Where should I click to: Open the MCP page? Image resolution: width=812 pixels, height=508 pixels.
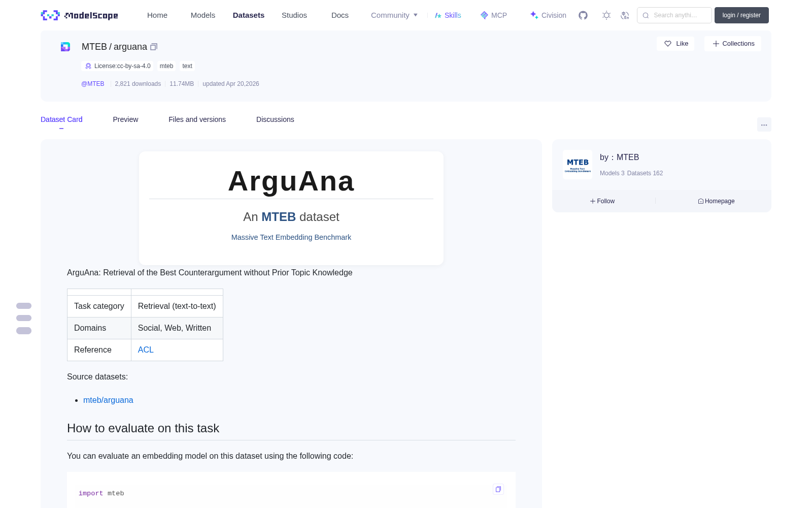click(494, 15)
